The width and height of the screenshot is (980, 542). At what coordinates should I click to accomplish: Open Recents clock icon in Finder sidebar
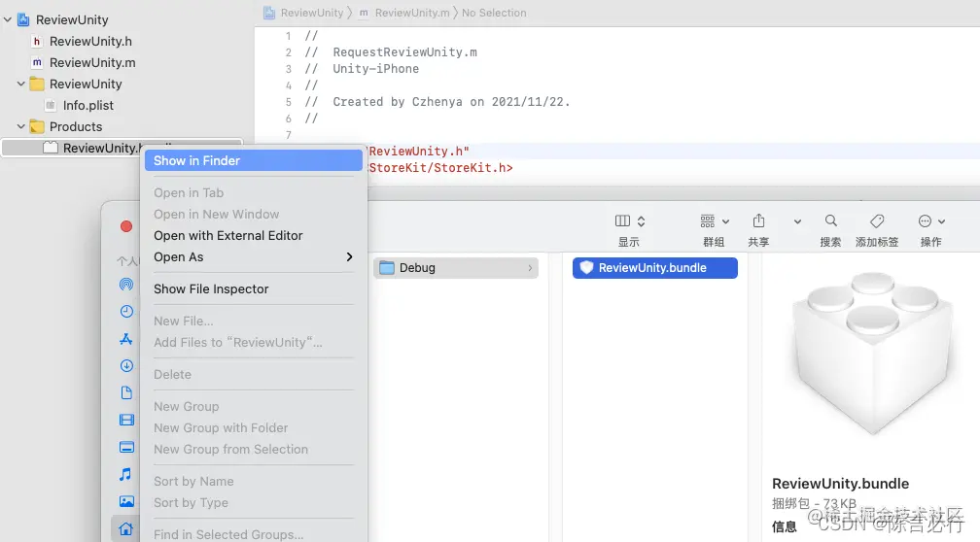[x=126, y=312]
